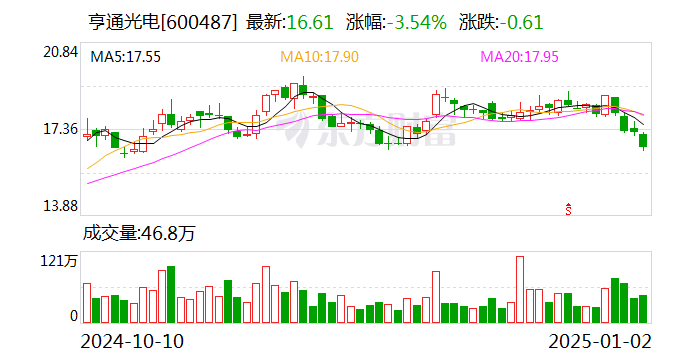Image resolution: width=688 pixels, height=360 pixels.
Task: Click the 0 volume axis label
Action: (x=74, y=316)
